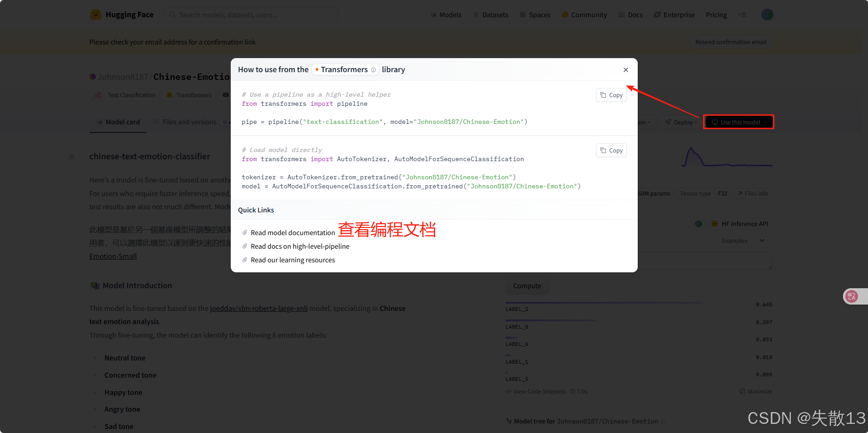Expand the Deploy dropdown
Viewport: 868px width, 433px height.
[x=681, y=122]
